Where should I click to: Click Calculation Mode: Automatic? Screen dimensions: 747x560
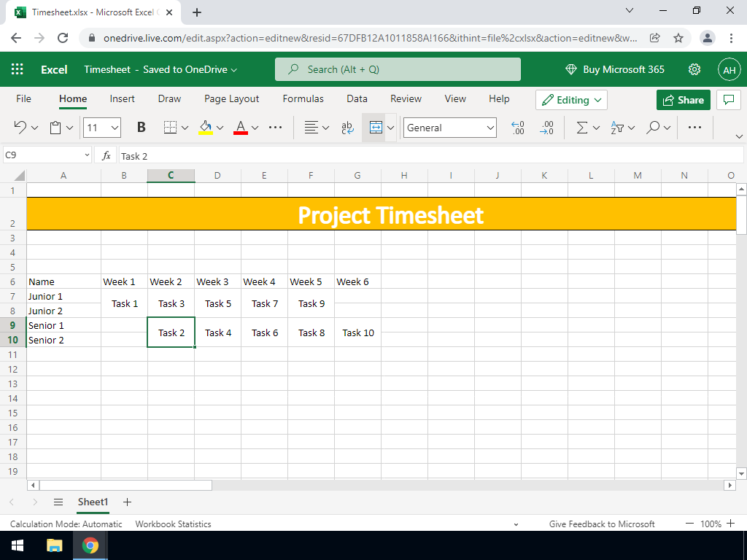tap(66, 524)
